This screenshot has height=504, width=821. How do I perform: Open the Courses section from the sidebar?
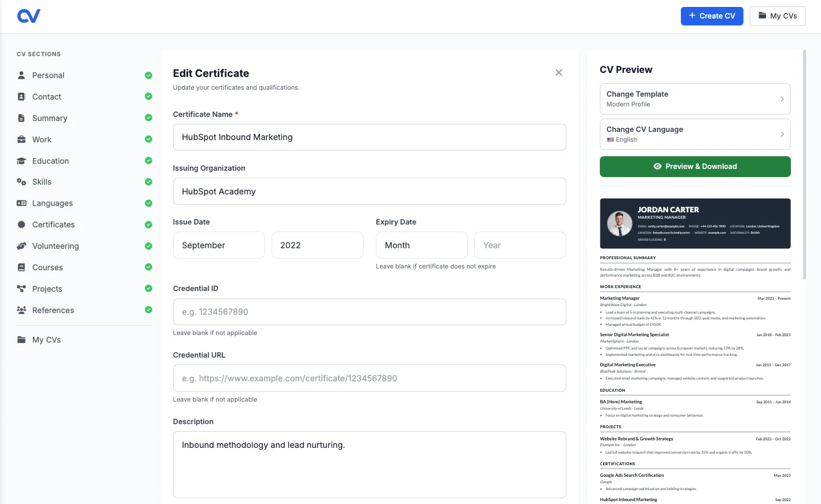(x=21, y=267)
